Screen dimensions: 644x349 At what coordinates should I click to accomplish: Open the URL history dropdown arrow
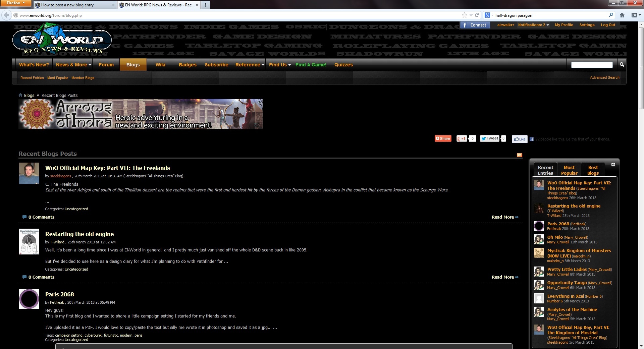(x=471, y=15)
